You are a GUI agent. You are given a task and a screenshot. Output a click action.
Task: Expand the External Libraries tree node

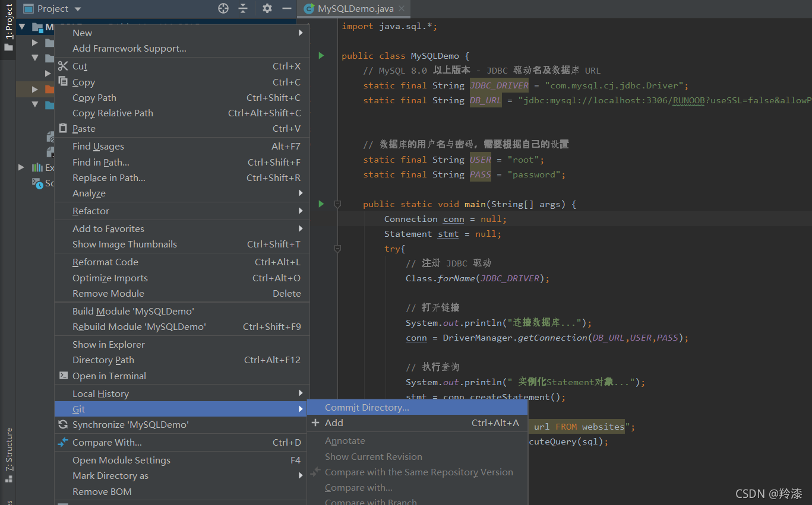coord(22,167)
